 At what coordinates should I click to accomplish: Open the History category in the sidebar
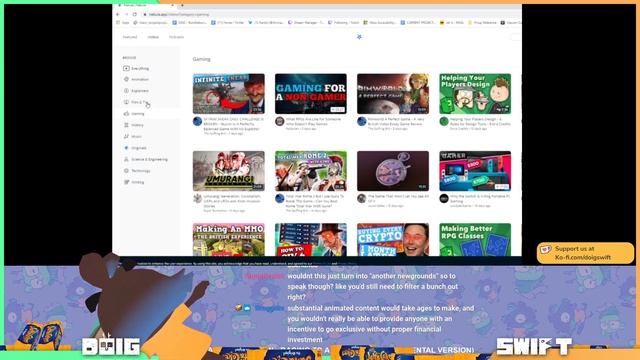click(x=134, y=125)
